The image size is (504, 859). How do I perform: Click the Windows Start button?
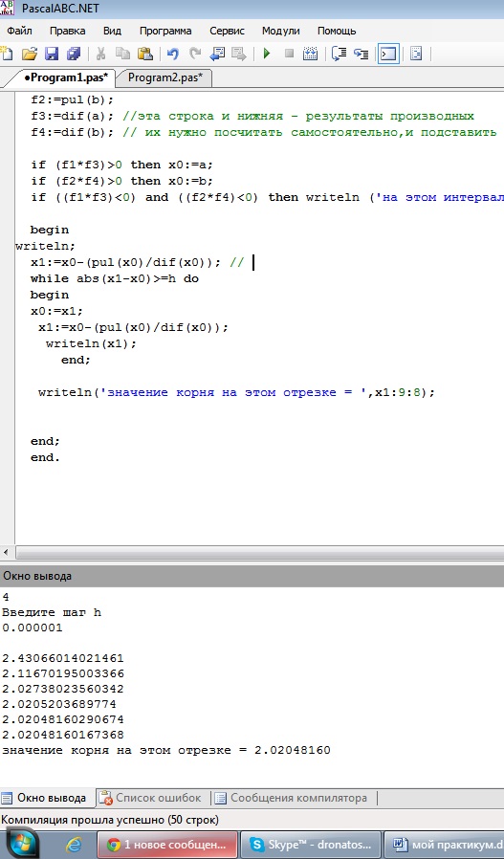coord(20,845)
